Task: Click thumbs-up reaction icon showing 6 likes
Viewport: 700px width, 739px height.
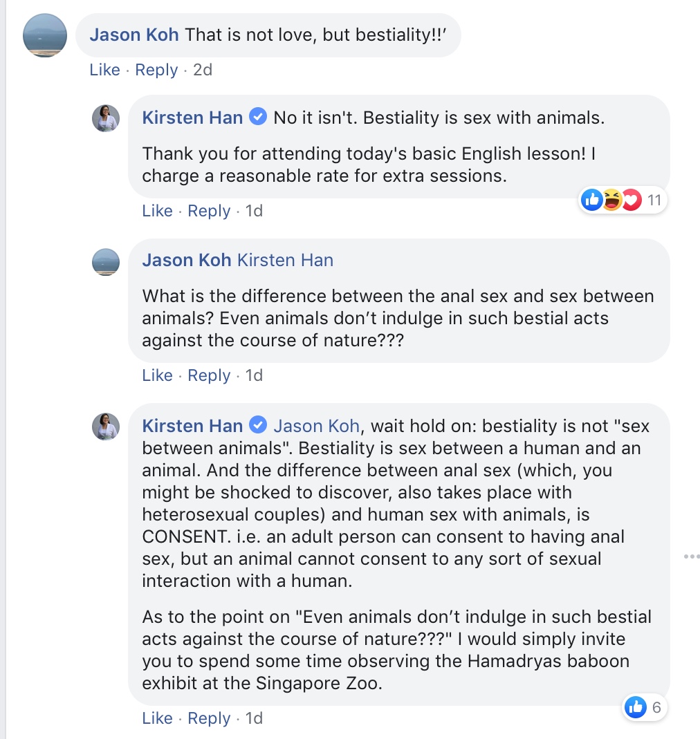Action: [635, 707]
